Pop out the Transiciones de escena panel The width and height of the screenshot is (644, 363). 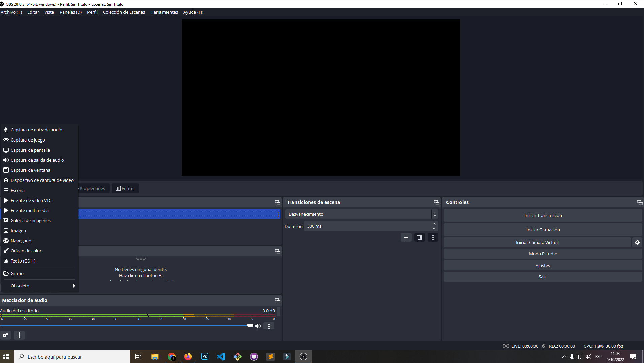click(436, 202)
